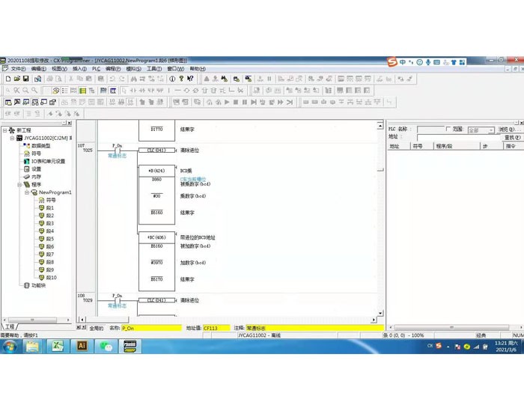The height and width of the screenshot is (420, 524).
Task: Click the About info icon in toolbar
Action: tap(171, 79)
